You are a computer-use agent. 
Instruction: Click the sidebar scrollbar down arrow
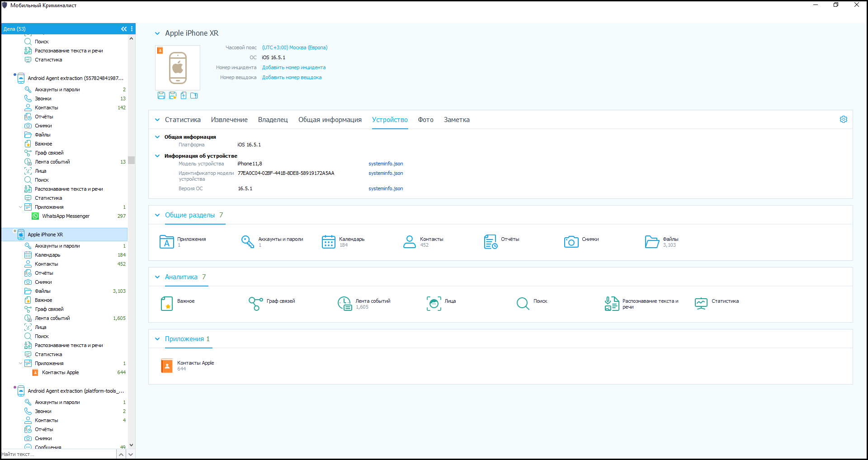131,445
